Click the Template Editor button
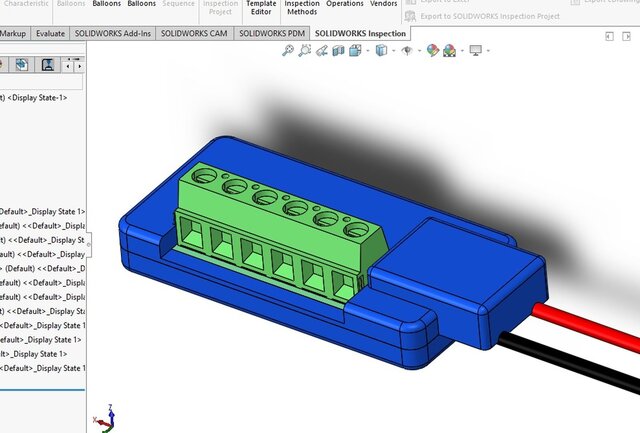This screenshot has height=433, width=640. tap(261, 8)
